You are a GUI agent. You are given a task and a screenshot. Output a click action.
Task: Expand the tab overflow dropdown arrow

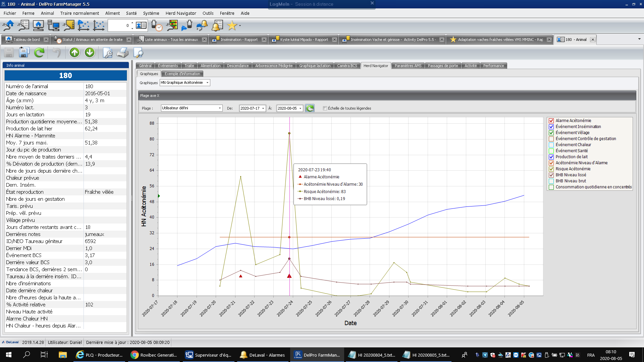click(x=639, y=39)
